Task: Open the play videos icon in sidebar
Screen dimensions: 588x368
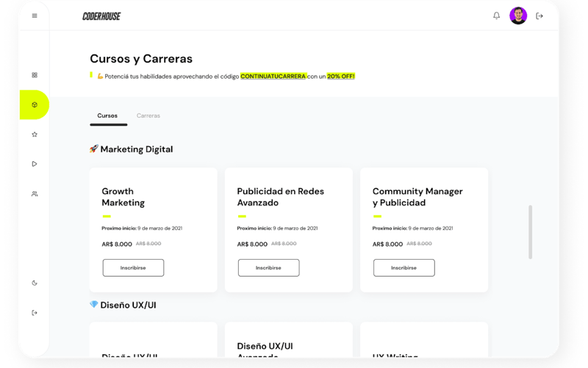Action: 35,163
